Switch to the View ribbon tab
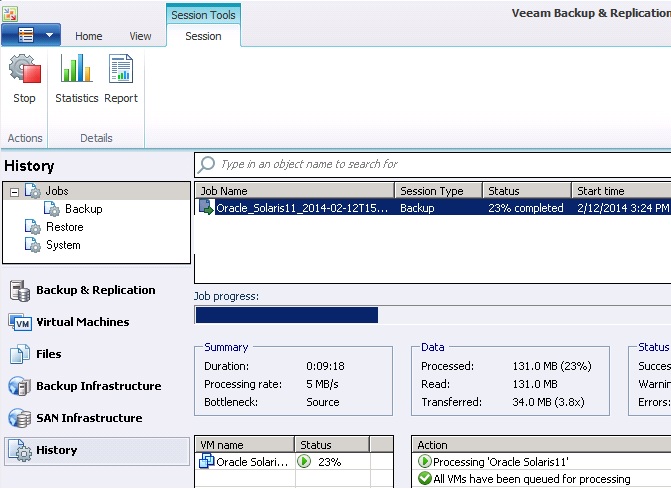The width and height of the screenshot is (671, 489). point(140,36)
